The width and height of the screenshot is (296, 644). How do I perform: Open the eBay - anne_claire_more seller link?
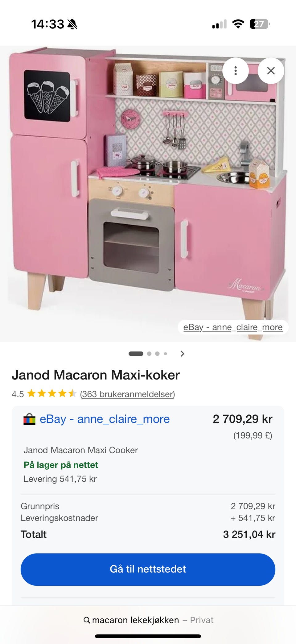(x=105, y=419)
